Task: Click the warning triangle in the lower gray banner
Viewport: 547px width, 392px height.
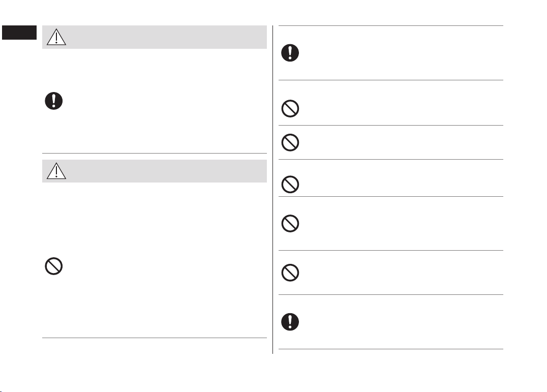Action: [x=56, y=171]
